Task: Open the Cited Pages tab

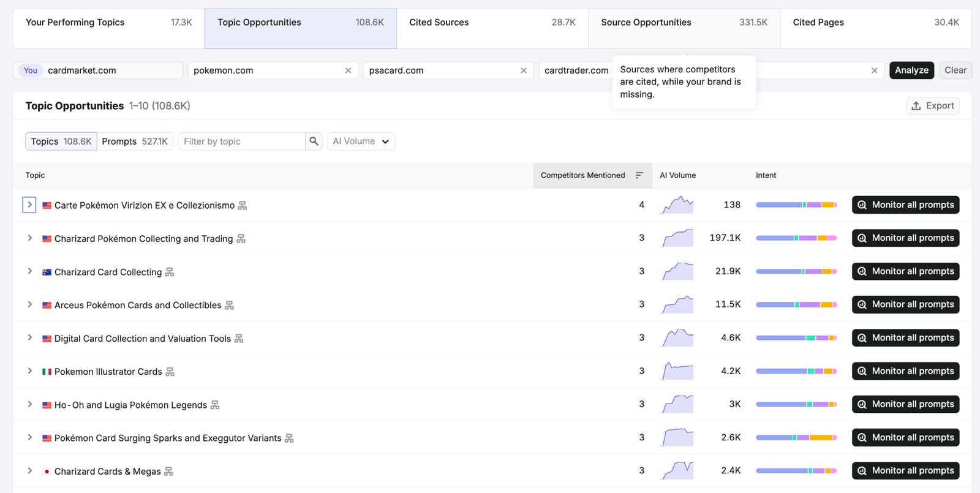Action: tap(876, 29)
